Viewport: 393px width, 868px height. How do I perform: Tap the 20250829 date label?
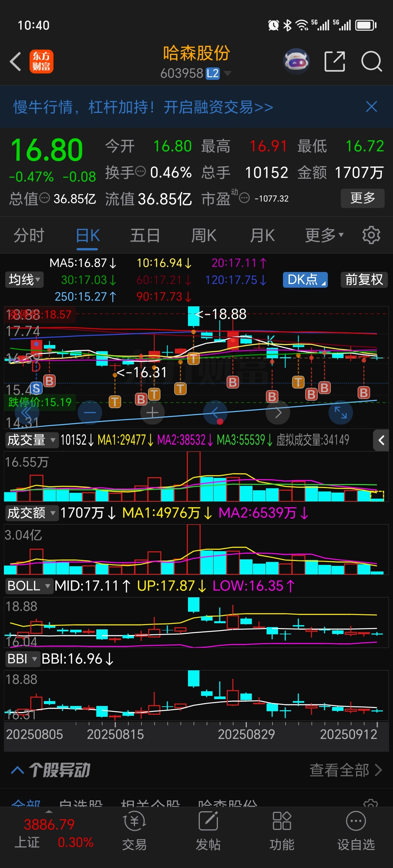246,734
